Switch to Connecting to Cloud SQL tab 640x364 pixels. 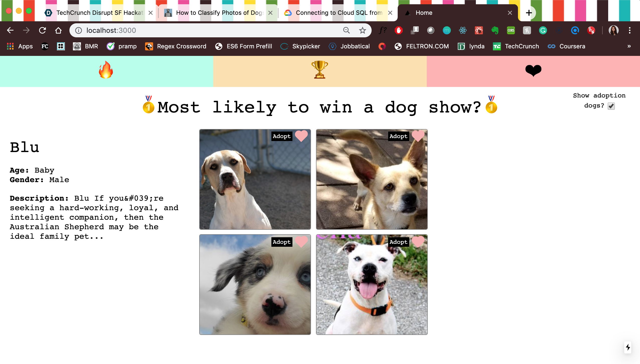[338, 13]
